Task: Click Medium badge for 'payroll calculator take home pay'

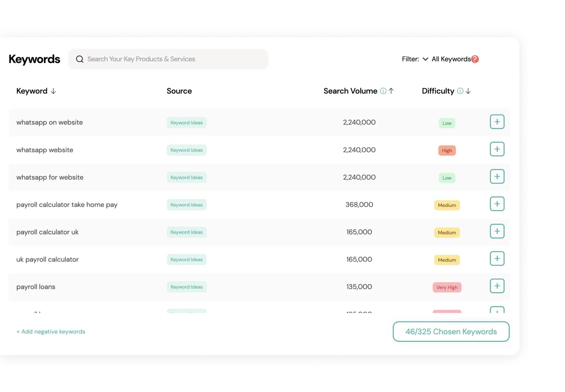Action: 447,205
